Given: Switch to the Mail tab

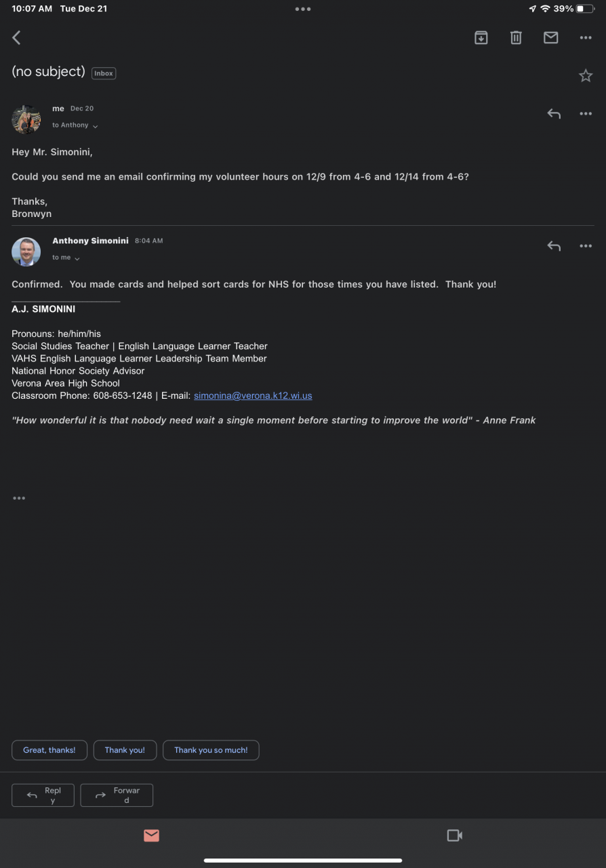Looking at the screenshot, I should (x=151, y=835).
